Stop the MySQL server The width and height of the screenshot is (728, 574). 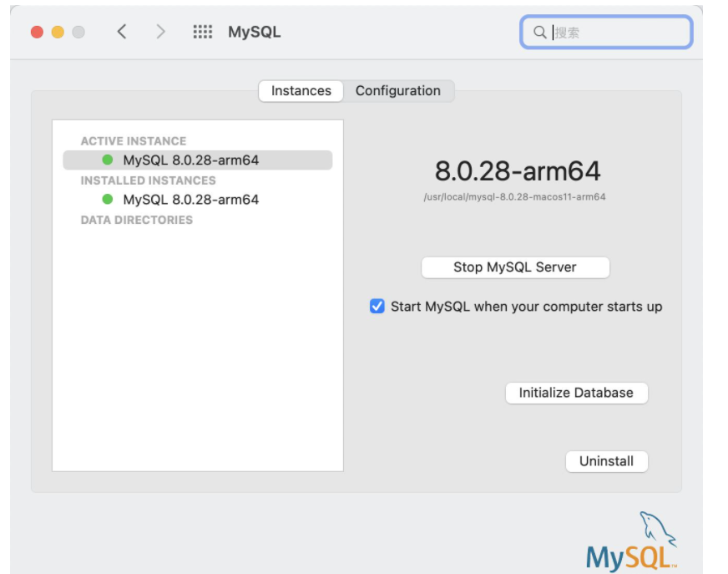pyautogui.click(x=515, y=267)
